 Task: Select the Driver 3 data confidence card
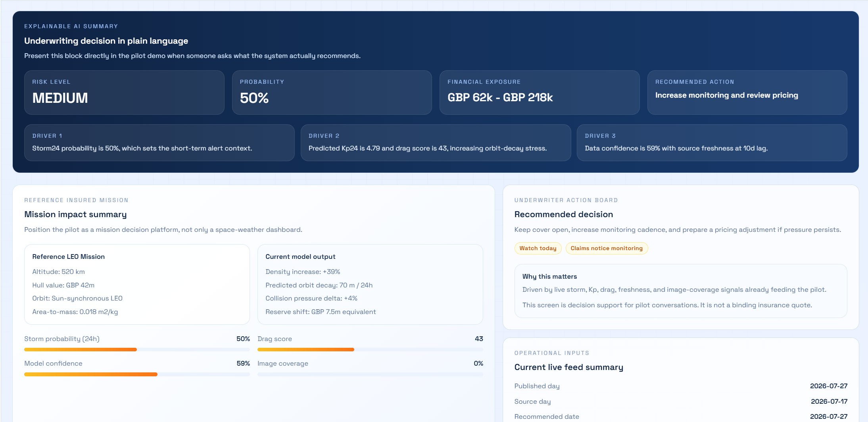(x=712, y=143)
